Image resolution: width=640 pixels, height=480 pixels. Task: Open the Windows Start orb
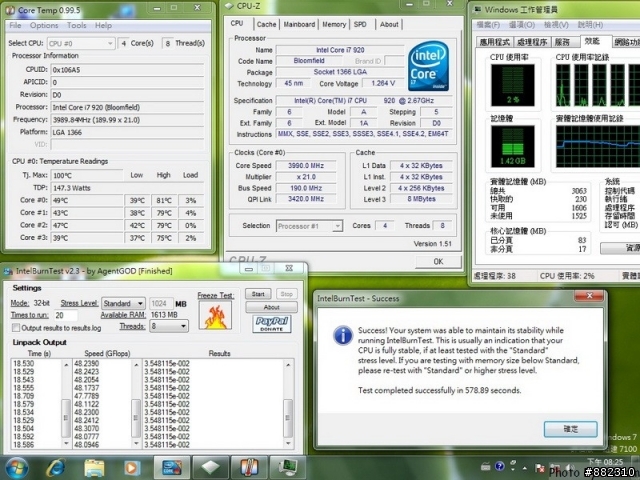16,468
